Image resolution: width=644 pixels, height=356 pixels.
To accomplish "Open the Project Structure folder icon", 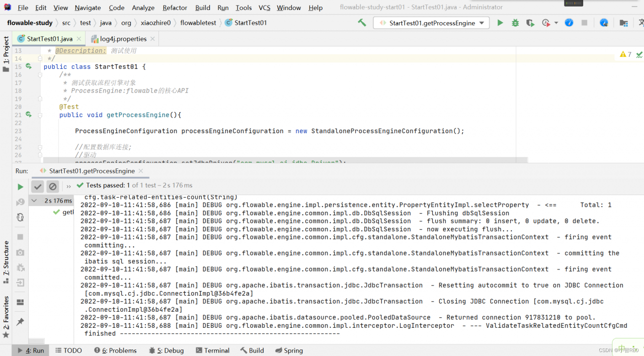I will 623,23.
